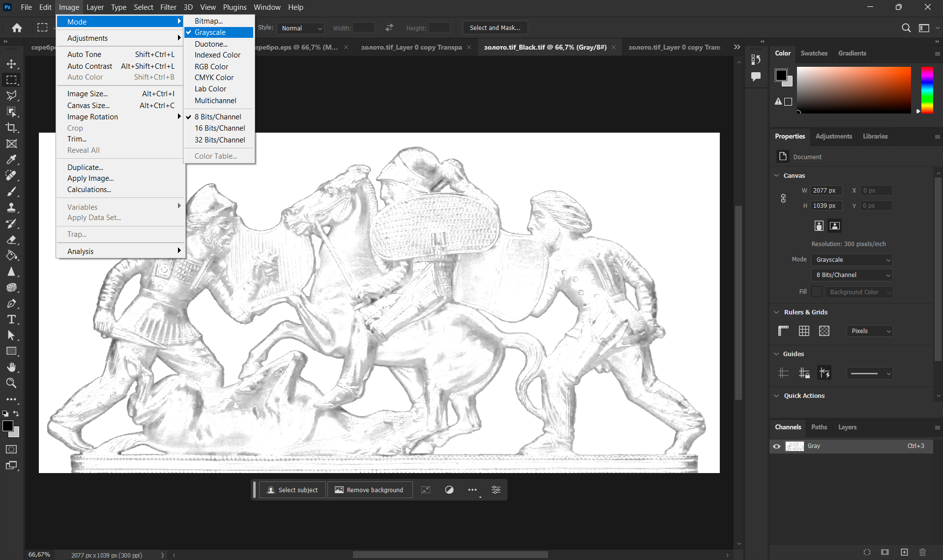Toggle visibility of the Gray channel

pyautogui.click(x=777, y=446)
